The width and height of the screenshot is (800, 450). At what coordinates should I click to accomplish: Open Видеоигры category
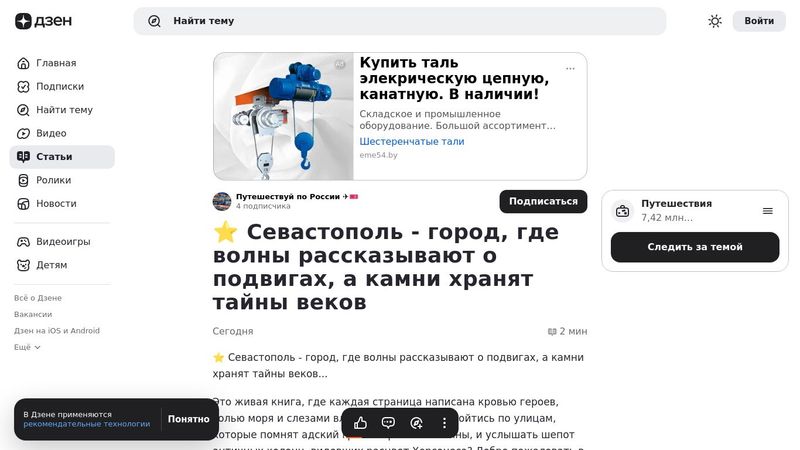(x=62, y=242)
